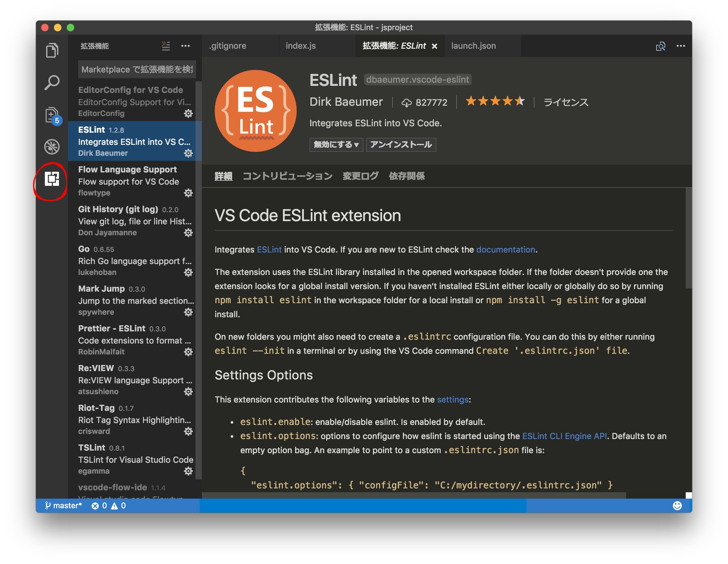Open editor more actions ellipsis menu
The width and height of the screenshot is (728, 564).
(x=681, y=46)
